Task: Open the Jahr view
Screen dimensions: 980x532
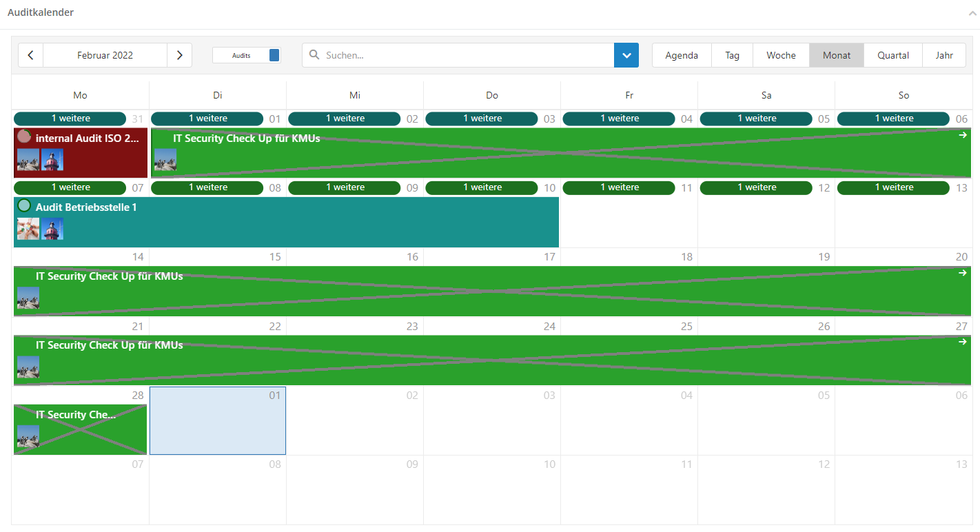Action: click(944, 55)
